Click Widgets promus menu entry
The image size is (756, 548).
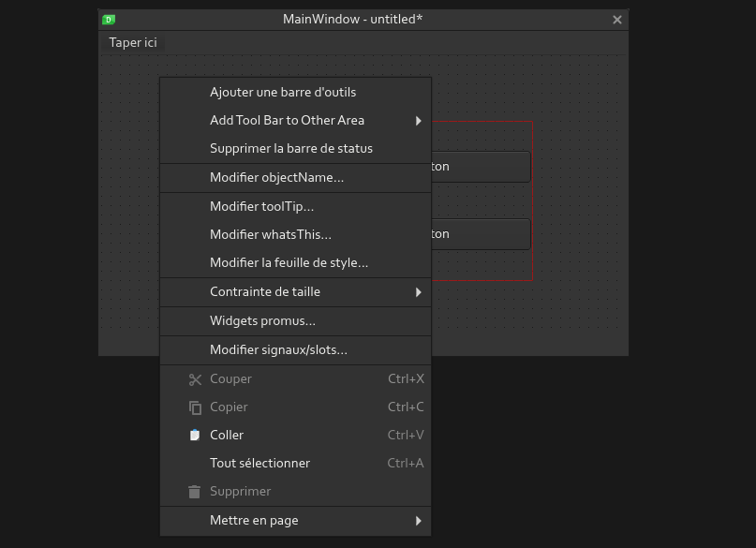tap(261, 320)
